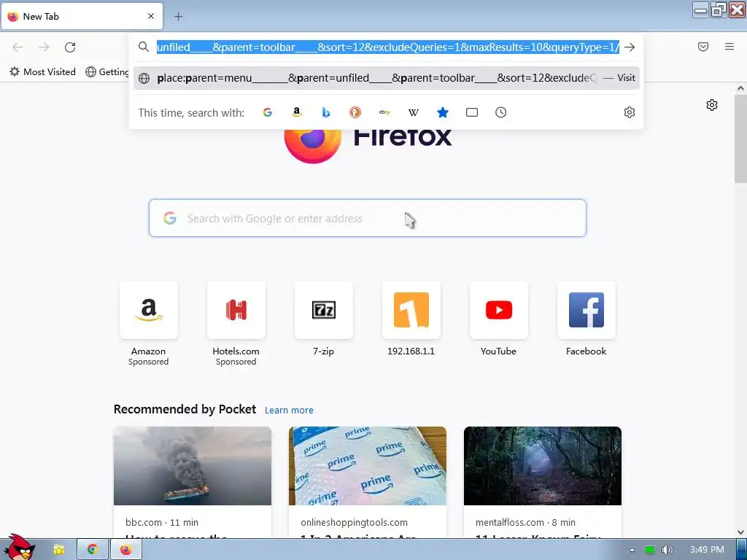
Task: Search this time with Wikipedia
Action: (x=414, y=112)
